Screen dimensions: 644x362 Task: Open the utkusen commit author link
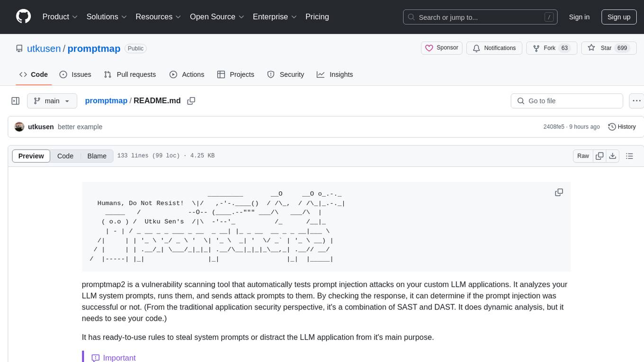[x=41, y=127]
